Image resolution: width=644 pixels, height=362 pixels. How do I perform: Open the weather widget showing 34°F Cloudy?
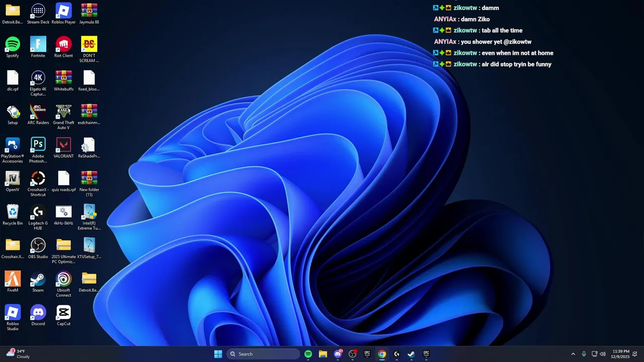pyautogui.click(x=18, y=354)
